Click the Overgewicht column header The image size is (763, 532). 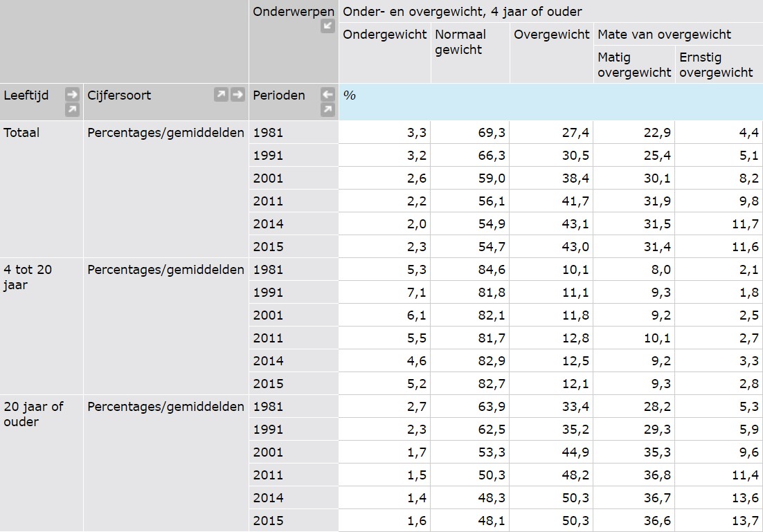[551, 35]
